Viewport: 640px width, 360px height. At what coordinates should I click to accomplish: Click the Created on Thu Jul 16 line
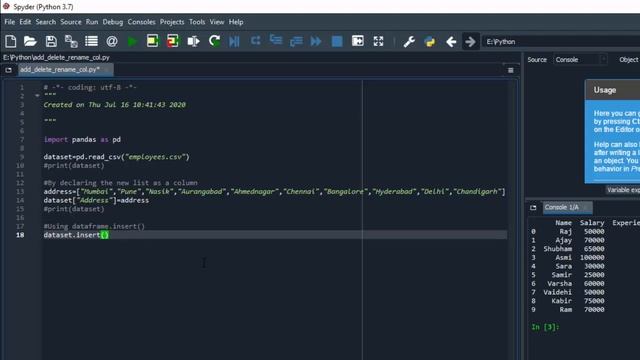tap(115, 105)
